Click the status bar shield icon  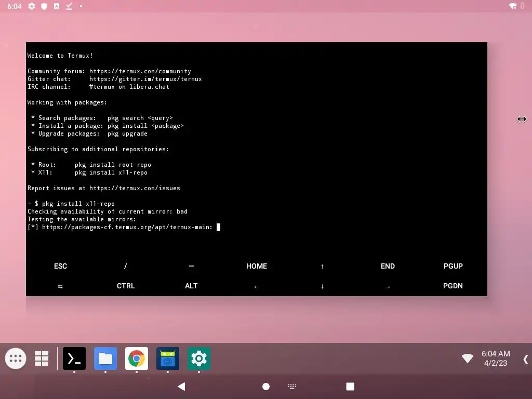tap(44, 6)
